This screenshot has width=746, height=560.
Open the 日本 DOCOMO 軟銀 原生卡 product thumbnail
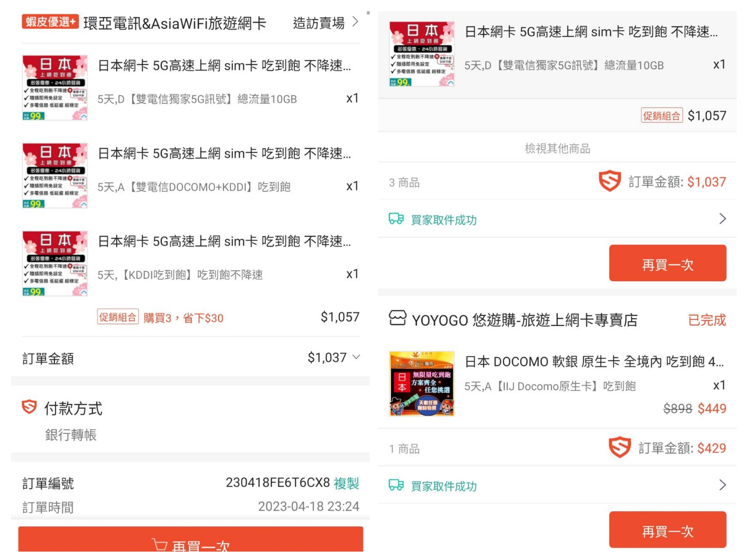point(422,384)
